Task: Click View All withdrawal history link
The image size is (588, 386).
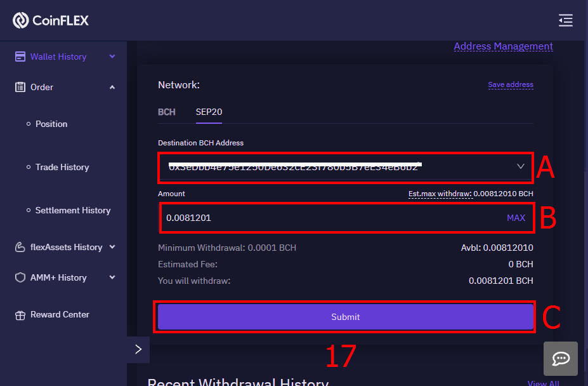Action: coord(544,383)
